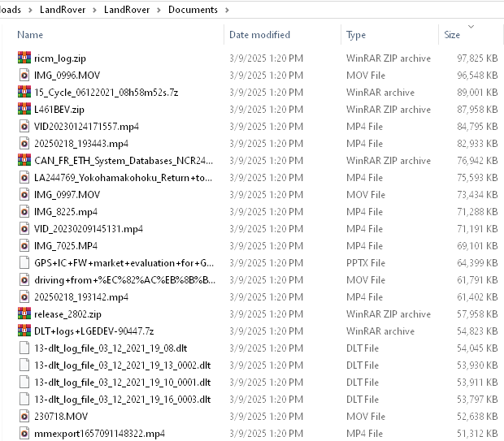Open the Documents breadcrumb folder

(x=193, y=10)
